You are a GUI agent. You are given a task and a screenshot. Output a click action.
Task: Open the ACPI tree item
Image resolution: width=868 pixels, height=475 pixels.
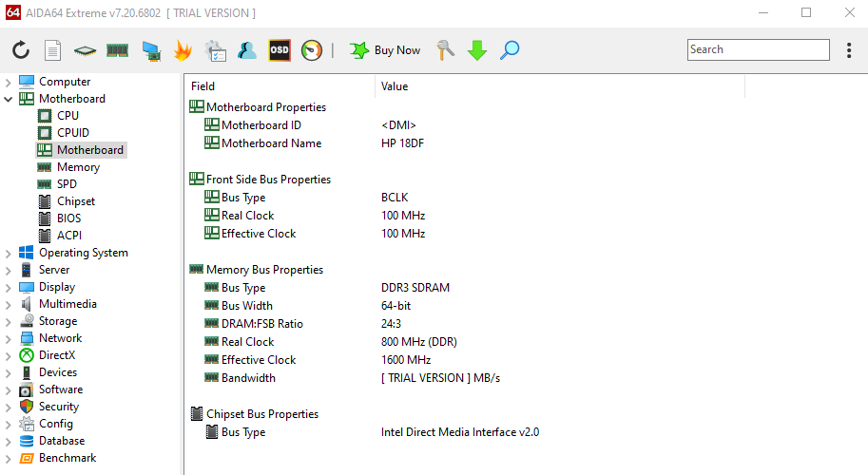click(69, 236)
